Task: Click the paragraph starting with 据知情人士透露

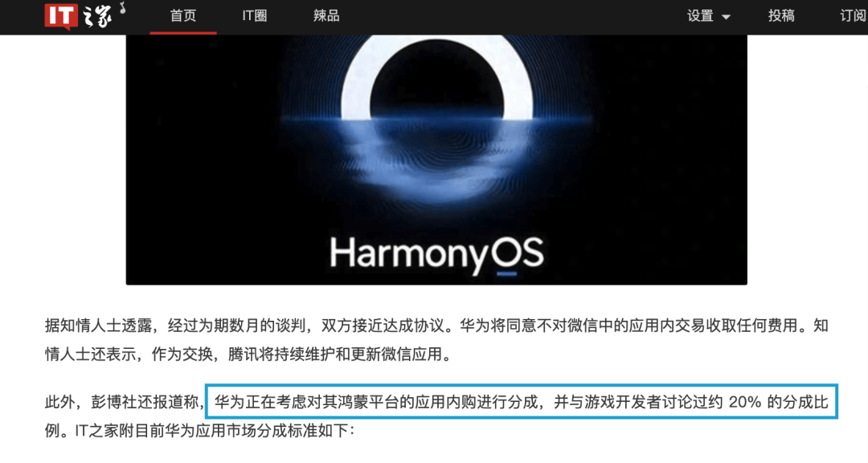Action: coord(436,339)
